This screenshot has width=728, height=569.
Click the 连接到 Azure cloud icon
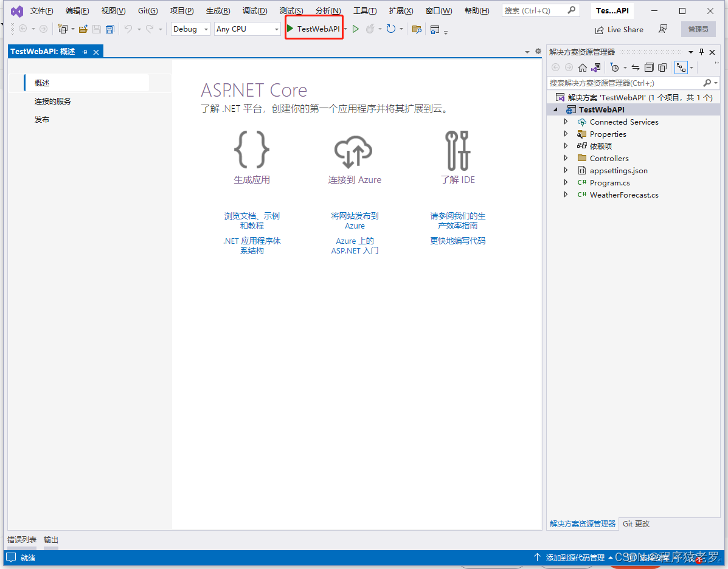click(x=353, y=152)
